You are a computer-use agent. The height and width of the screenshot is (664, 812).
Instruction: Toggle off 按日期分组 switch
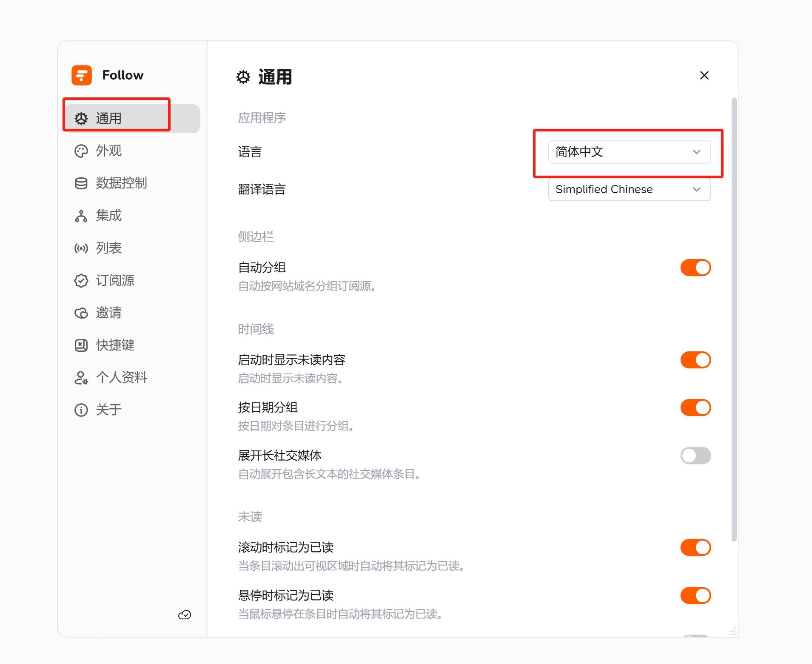point(695,407)
